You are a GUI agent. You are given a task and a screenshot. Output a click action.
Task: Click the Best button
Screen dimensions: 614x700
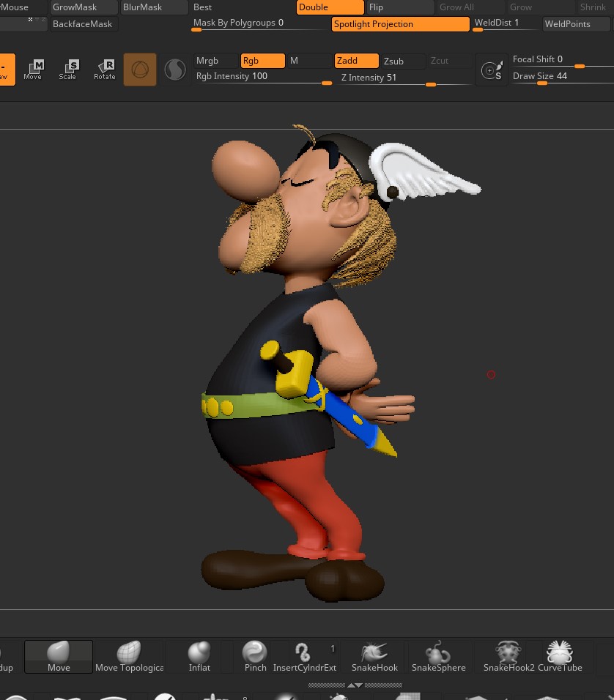[x=202, y=7]
